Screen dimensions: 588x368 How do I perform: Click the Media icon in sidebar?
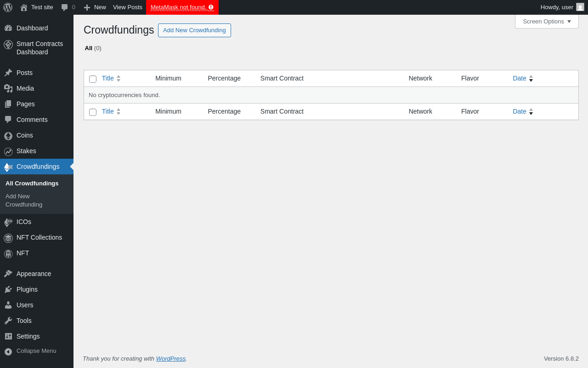tap(8, 88)
